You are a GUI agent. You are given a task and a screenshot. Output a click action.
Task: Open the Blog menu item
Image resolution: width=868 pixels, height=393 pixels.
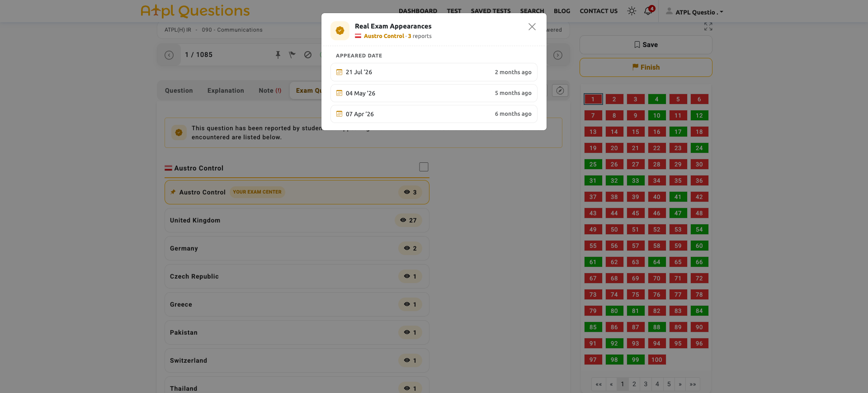(x=562, y=11)
